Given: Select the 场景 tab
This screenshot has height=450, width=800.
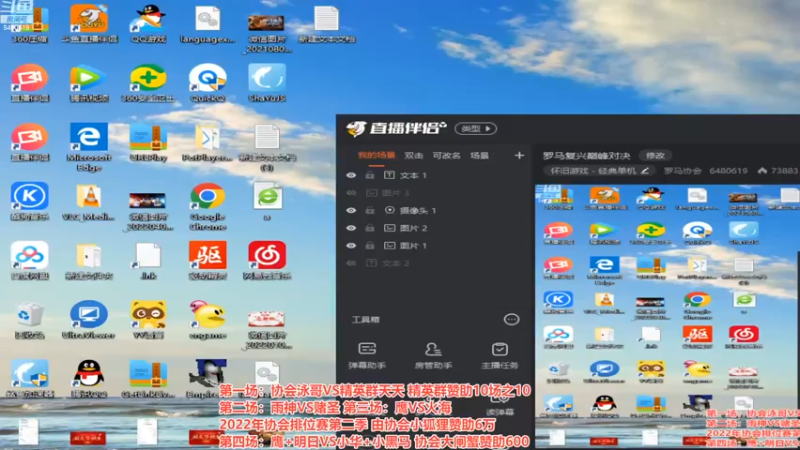Looking at the screenshot, I should click(479, 156).
